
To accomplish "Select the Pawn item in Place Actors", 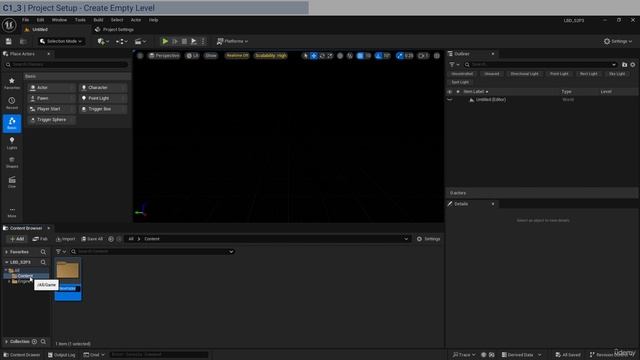I will pos(51,98).
